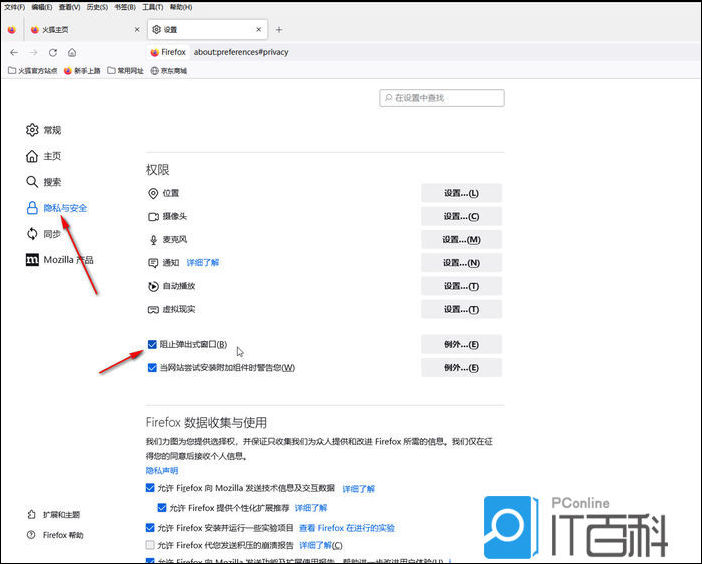
Task: Open 查看 Firefox 在进行的实验 link
Action: pos(347,528)
